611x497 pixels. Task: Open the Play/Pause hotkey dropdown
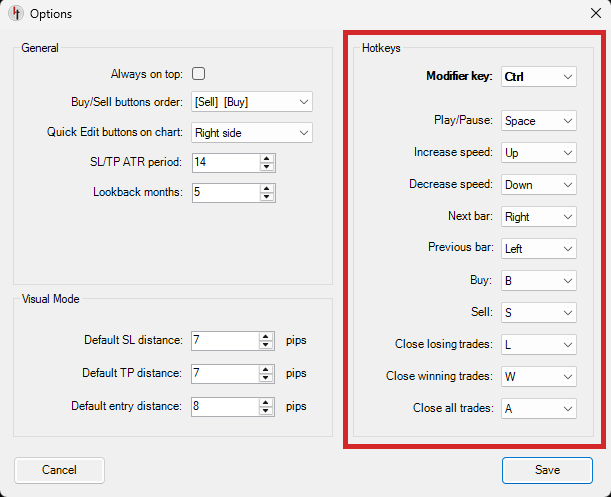click(x=539, y=121)
